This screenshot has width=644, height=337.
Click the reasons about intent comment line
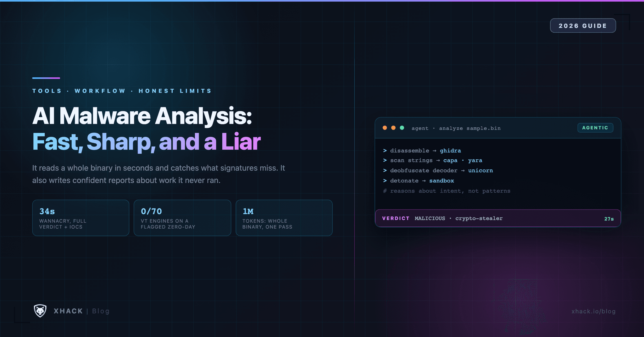point(447,191)
